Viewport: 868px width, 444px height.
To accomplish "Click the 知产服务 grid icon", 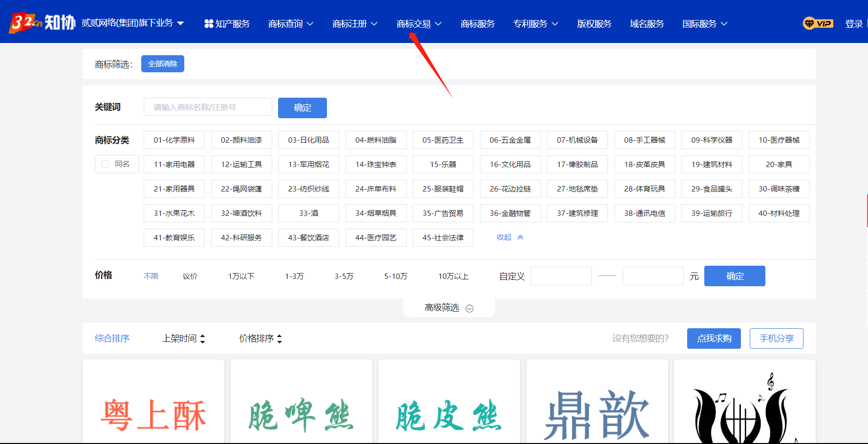I will [x=209, y=23].
